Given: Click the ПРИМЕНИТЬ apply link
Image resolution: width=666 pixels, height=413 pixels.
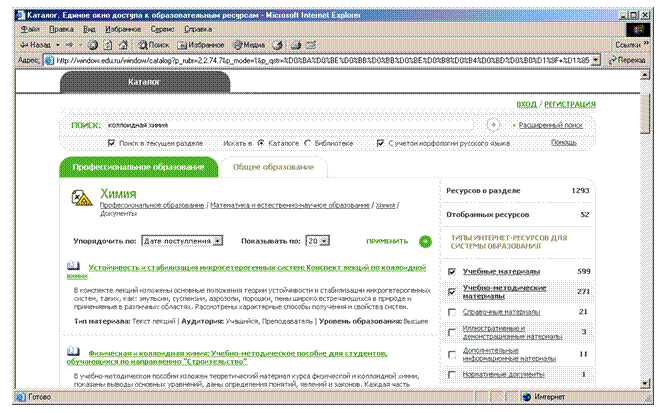Looking at the screenshot, I should click(387, 241).
